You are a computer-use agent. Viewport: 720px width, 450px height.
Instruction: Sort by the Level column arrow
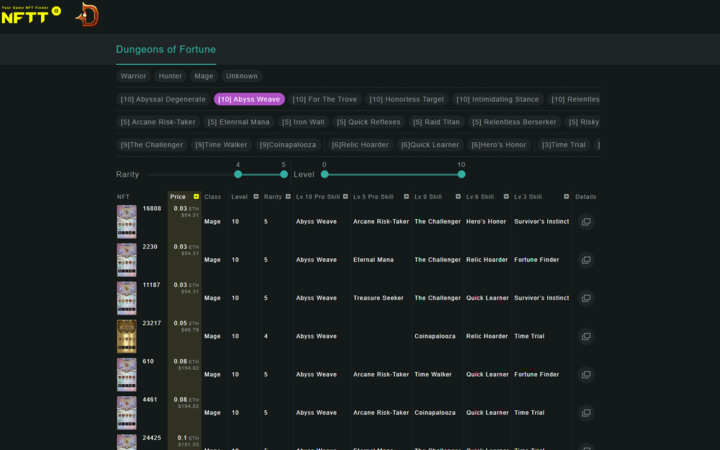(256, 197)
